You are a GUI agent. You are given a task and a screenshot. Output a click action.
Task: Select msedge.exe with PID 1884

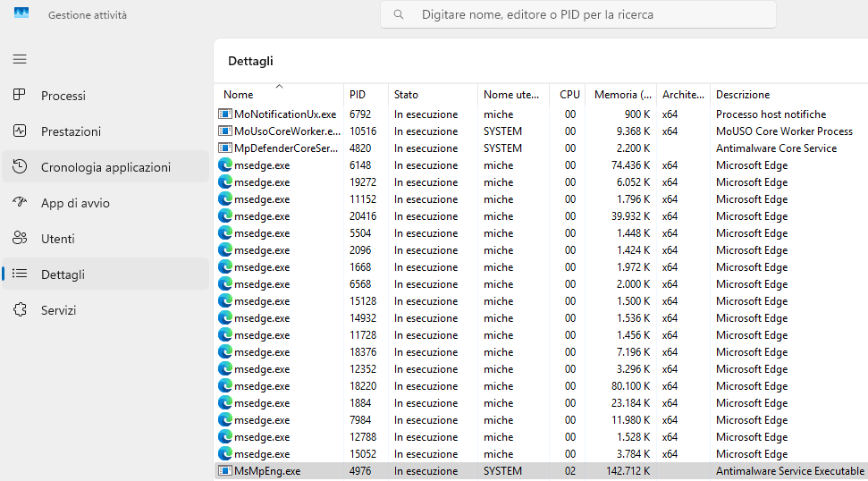point(541,403)
